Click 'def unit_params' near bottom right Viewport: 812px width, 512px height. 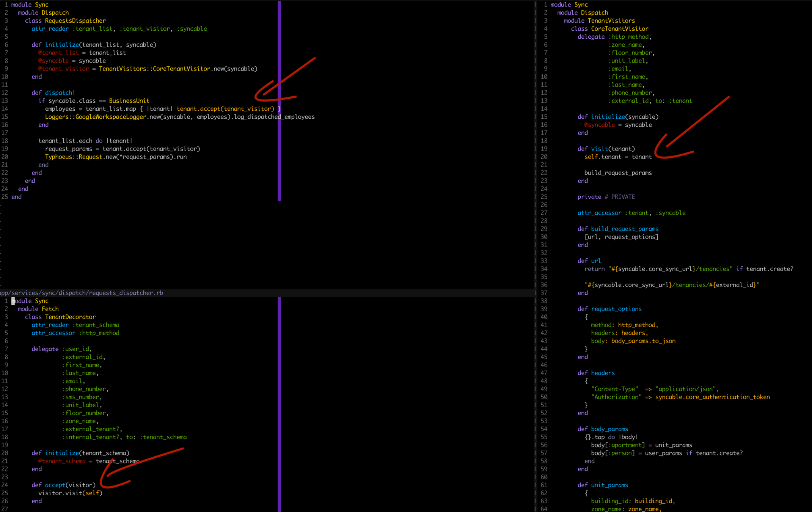[603, 485]
